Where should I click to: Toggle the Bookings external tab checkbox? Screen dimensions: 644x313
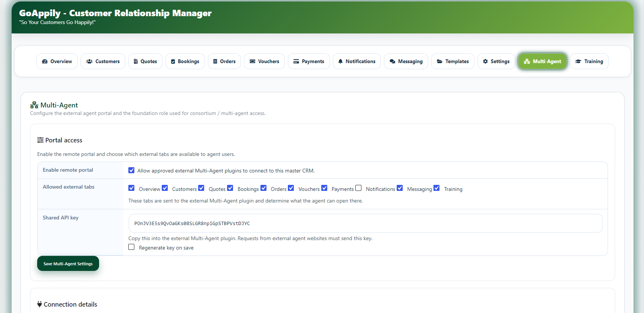click(230, 188)
